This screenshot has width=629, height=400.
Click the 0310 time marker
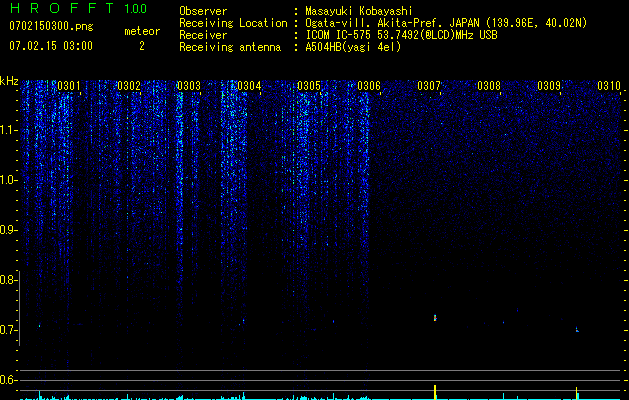[609, 86]
